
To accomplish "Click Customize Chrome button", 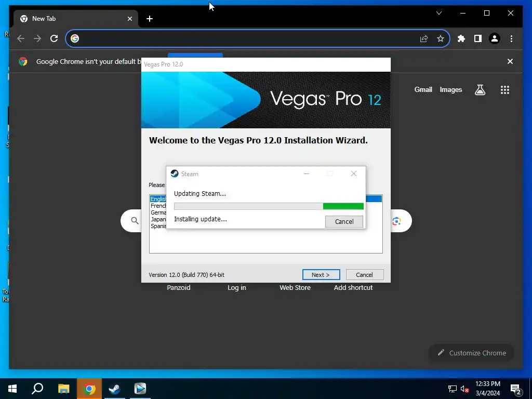I will coord(471,353).
